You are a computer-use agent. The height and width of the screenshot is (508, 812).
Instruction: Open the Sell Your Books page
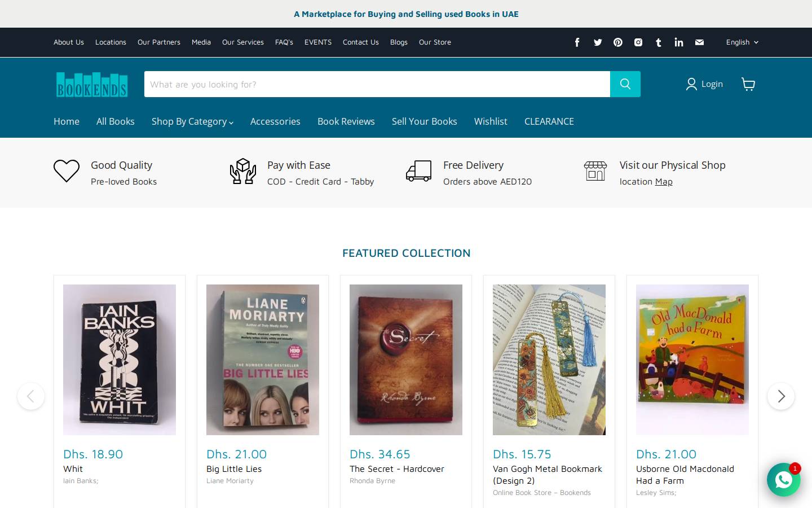[x=425, y=121]
